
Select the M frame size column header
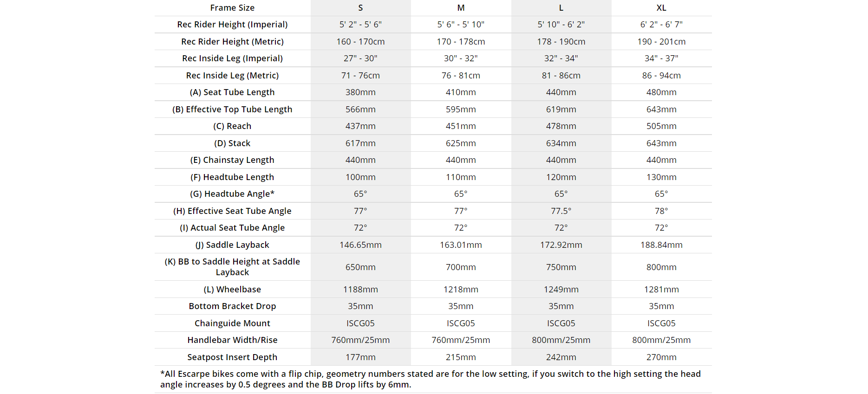(461, 8)
